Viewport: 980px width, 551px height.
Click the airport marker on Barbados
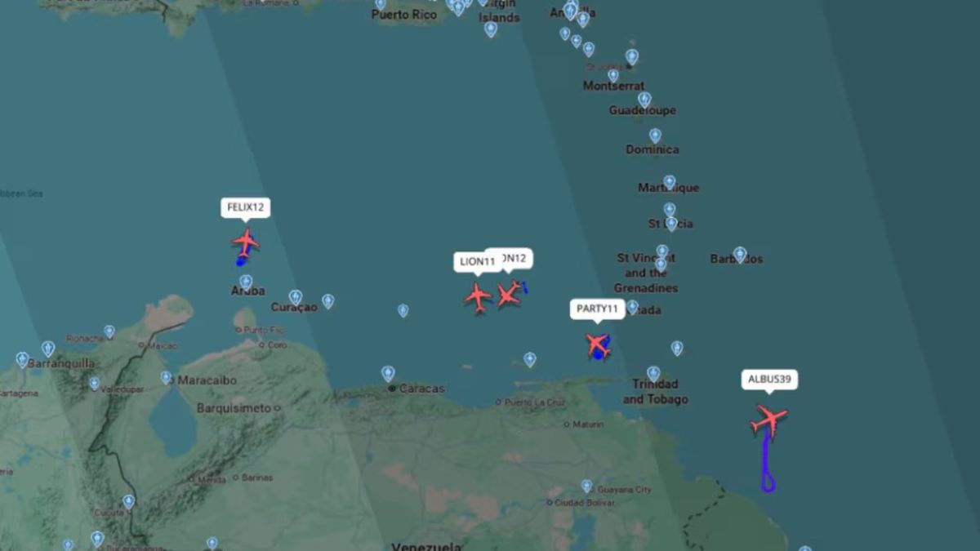[740, 254]
